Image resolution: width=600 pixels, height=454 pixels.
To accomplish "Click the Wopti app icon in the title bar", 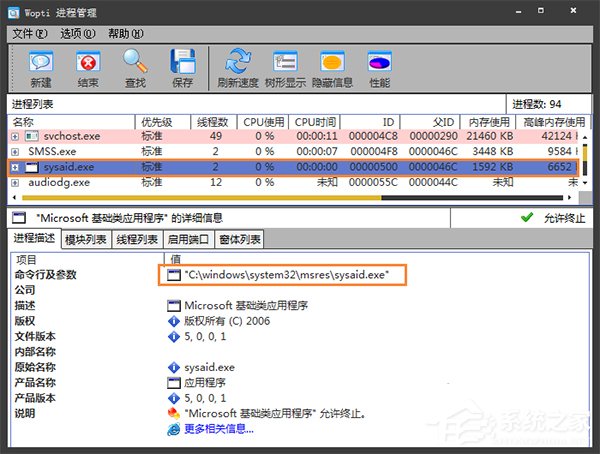I will [x=14, y=13].
